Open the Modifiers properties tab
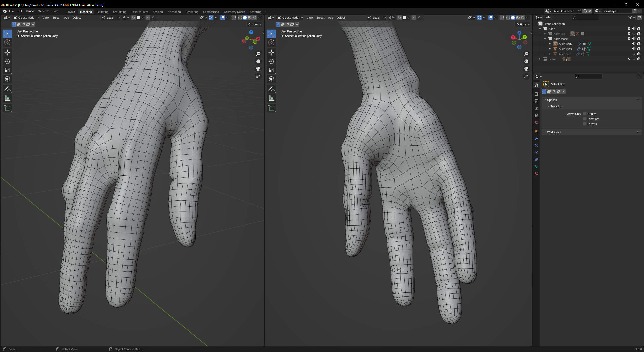Viewport: 644px width, 352px height. point(536,138)
